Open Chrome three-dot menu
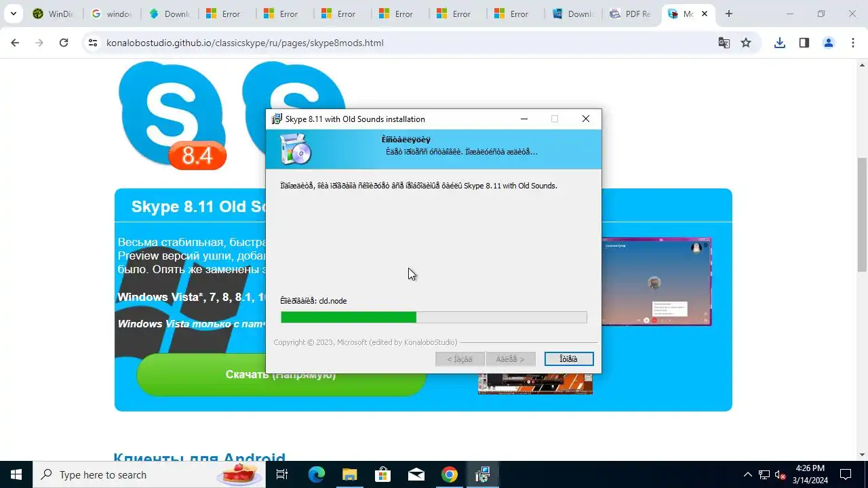Screen dimensions: 868x488 point(853,43)
